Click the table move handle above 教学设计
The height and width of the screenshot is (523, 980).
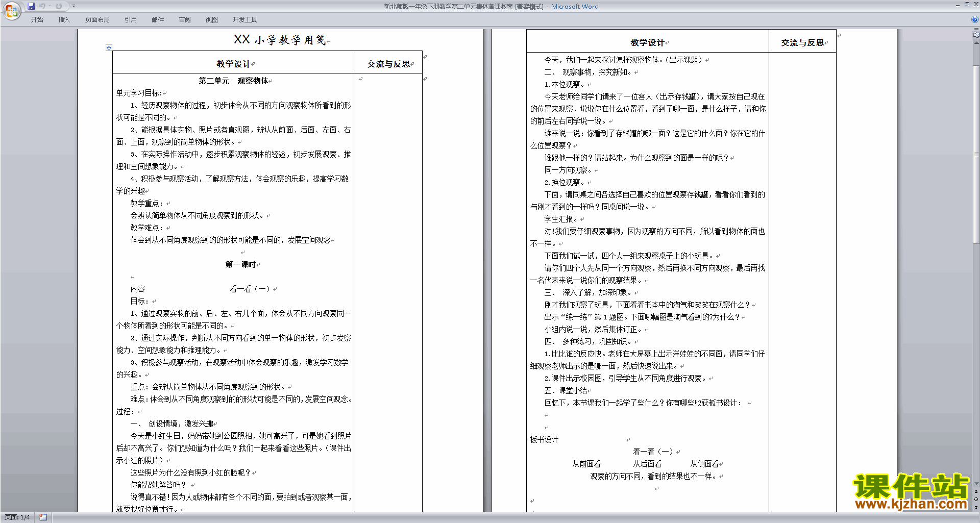[x=109, y=47]
